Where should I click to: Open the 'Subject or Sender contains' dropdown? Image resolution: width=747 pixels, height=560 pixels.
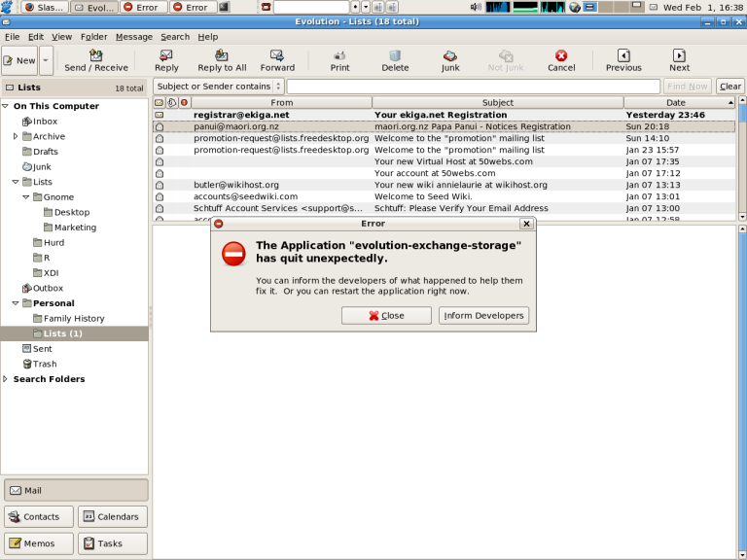pyautogui.click(x=218, y=87)
